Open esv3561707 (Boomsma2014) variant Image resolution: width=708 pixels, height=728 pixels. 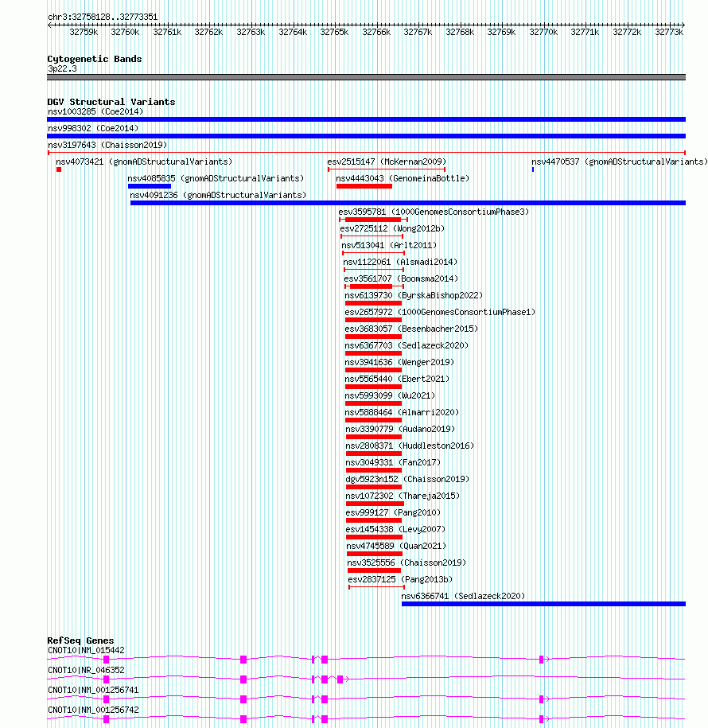[401, 279]
